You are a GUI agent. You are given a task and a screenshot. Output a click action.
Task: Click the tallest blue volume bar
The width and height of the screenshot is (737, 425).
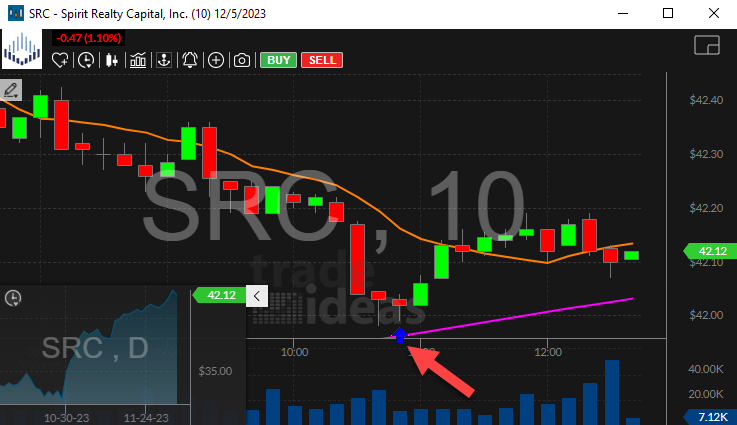(612, 393)
